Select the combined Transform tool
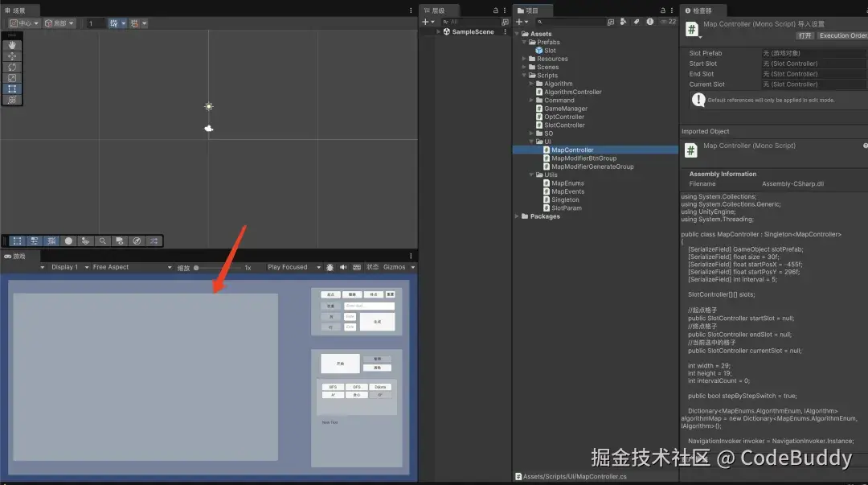Image resolution: width=868 pixels, height=485 pixels. coord(12,100)
